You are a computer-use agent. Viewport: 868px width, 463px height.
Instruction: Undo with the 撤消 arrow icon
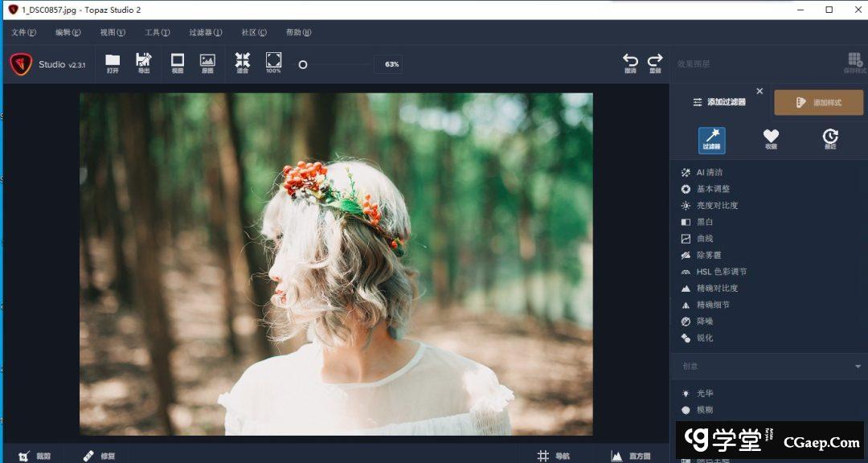tap(630, 62)
